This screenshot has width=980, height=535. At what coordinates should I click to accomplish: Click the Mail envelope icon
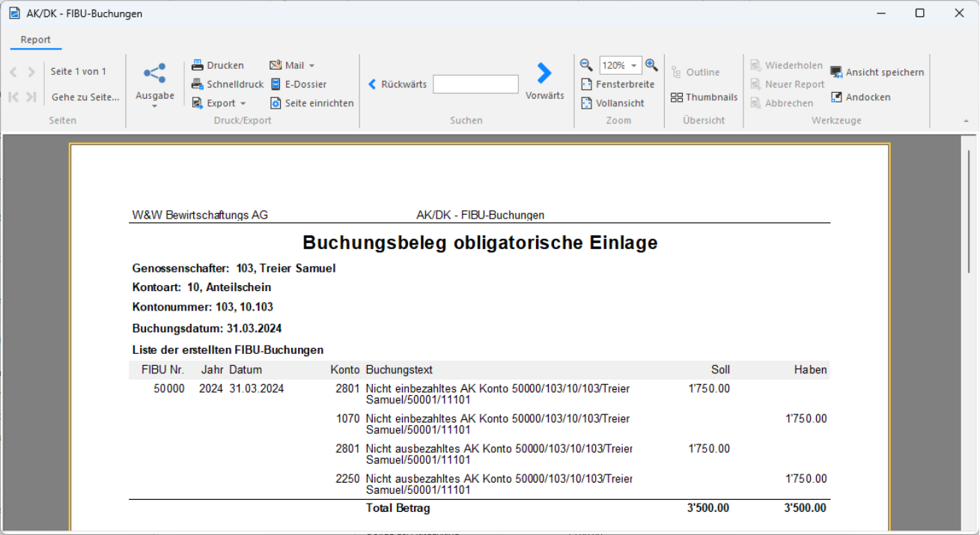click(276, 65)
